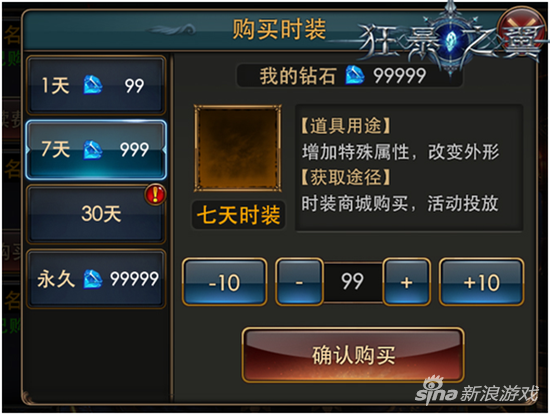Click the 七天时装 item name label
This screenshot has width=550, height=415.
coord(239,215)
